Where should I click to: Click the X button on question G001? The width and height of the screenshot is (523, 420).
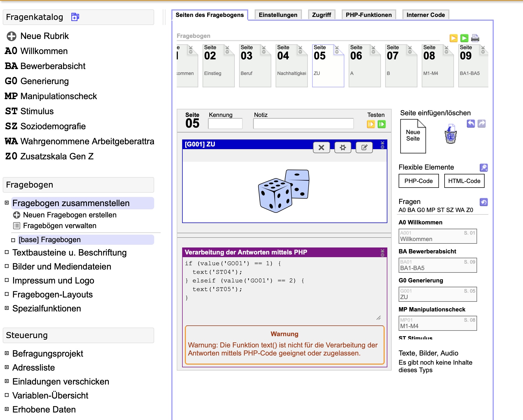(321, 147)
